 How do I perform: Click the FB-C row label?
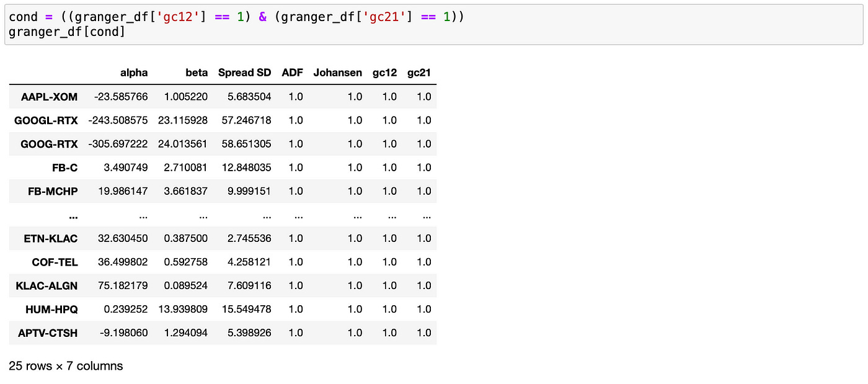(x=65, y=167)
